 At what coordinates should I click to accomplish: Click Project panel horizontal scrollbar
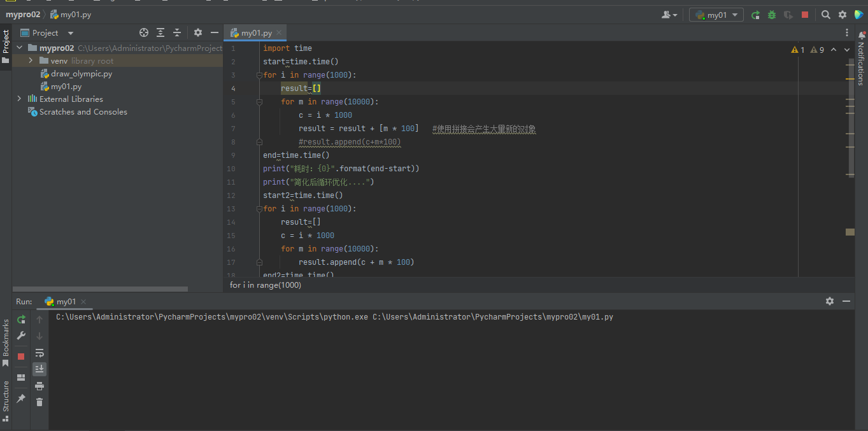100,289
